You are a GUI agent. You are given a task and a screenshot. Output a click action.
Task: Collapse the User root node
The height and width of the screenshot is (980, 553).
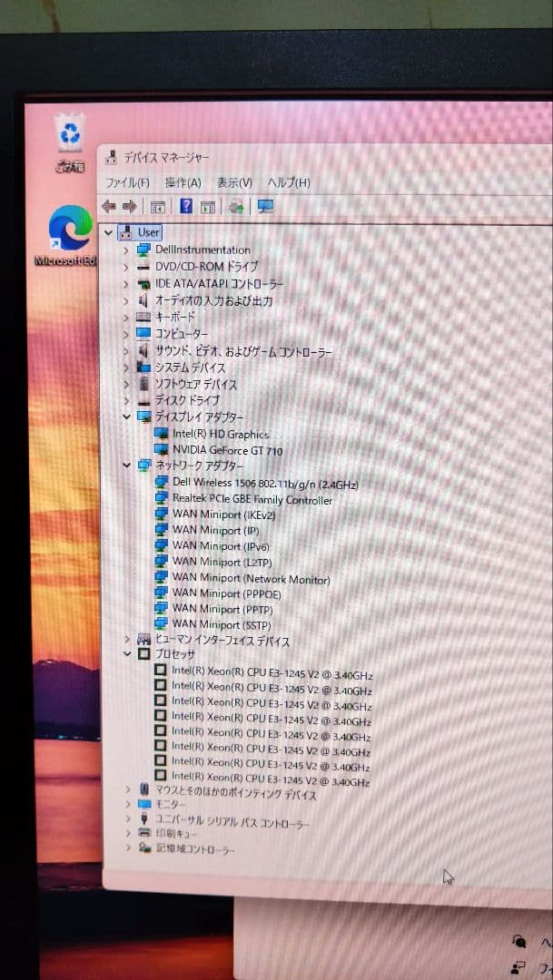pyautogui.click(x=109, y=232)
